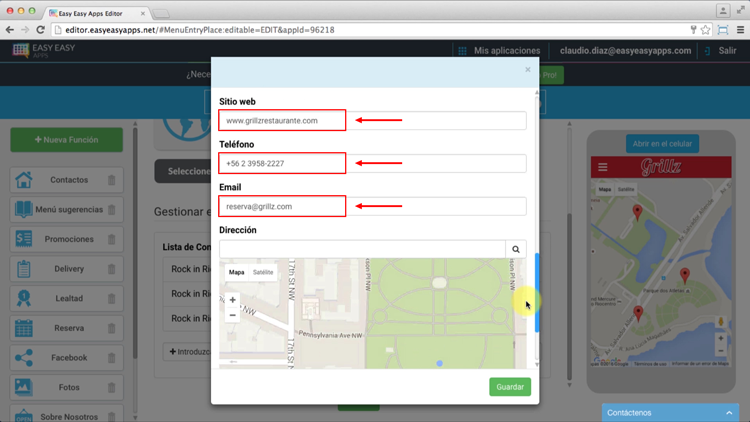This screenshot has height=422, width=750.
Task: Click the sidebar scrollbar thumb
Action: (135, 243)
